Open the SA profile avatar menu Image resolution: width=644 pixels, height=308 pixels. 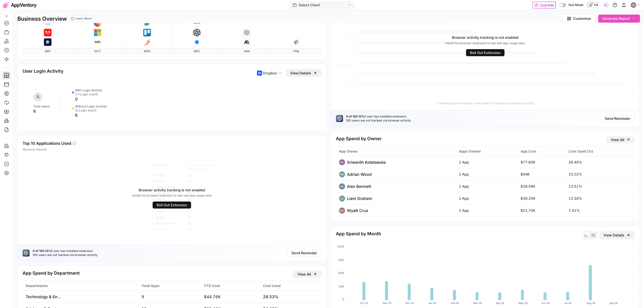click(635, 5)
